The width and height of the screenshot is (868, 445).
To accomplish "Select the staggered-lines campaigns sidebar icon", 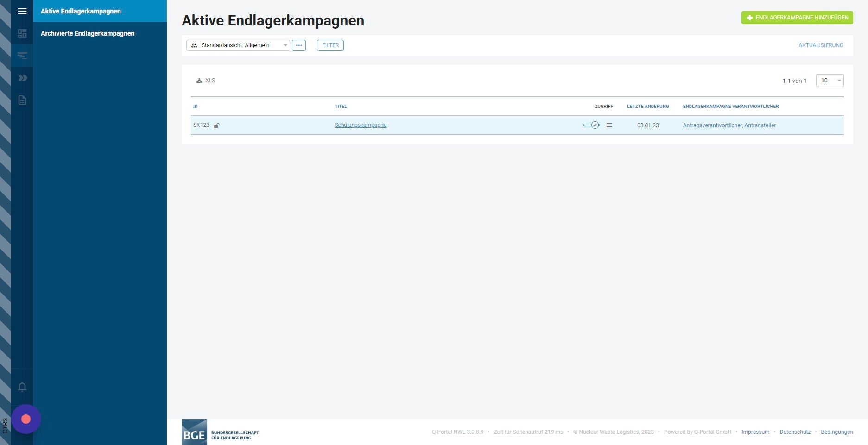I will 22,56.
